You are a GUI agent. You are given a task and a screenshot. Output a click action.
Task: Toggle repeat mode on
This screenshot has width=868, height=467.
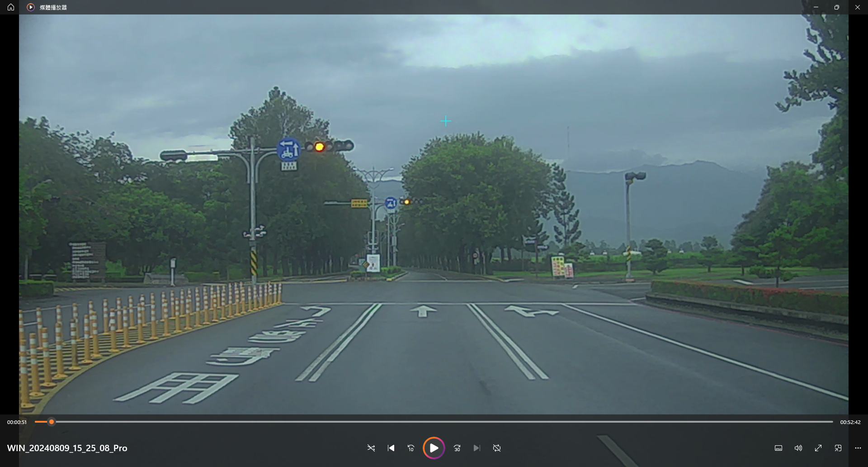[x=496, y=448]
